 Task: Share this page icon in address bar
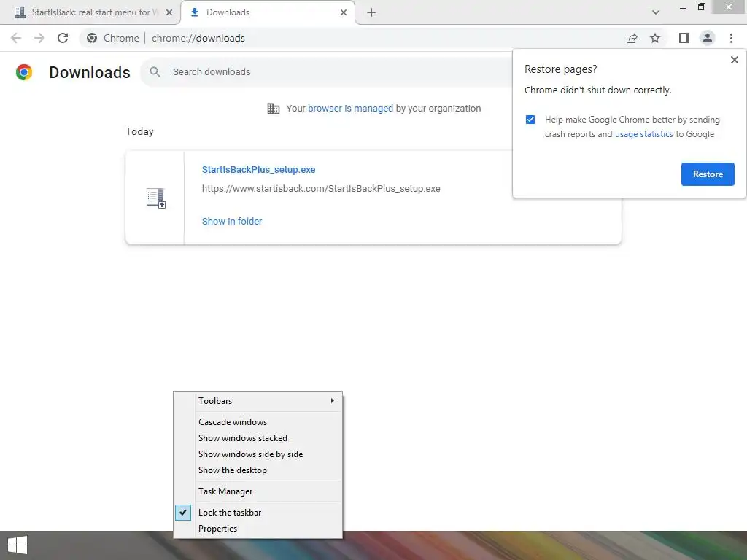632,38
